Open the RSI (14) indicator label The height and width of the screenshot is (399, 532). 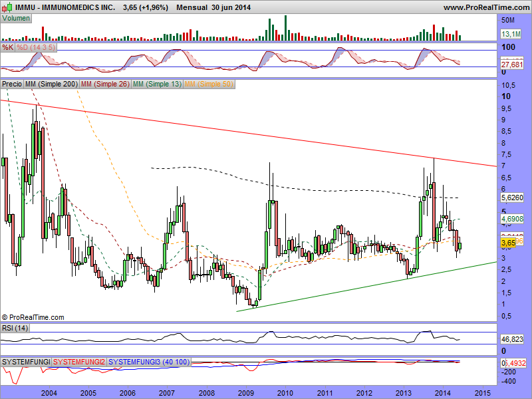pyautogui.click(x=15, y=328)
